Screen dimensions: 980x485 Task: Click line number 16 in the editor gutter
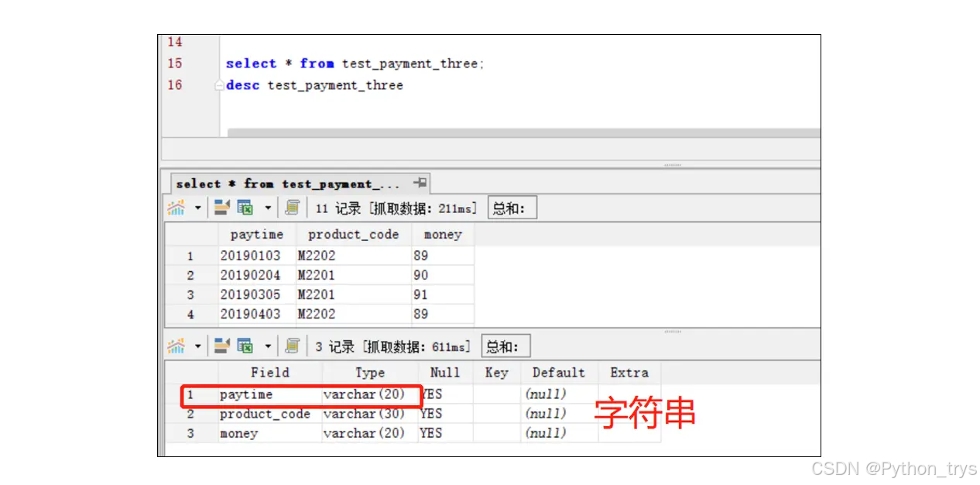pos(175,84)
